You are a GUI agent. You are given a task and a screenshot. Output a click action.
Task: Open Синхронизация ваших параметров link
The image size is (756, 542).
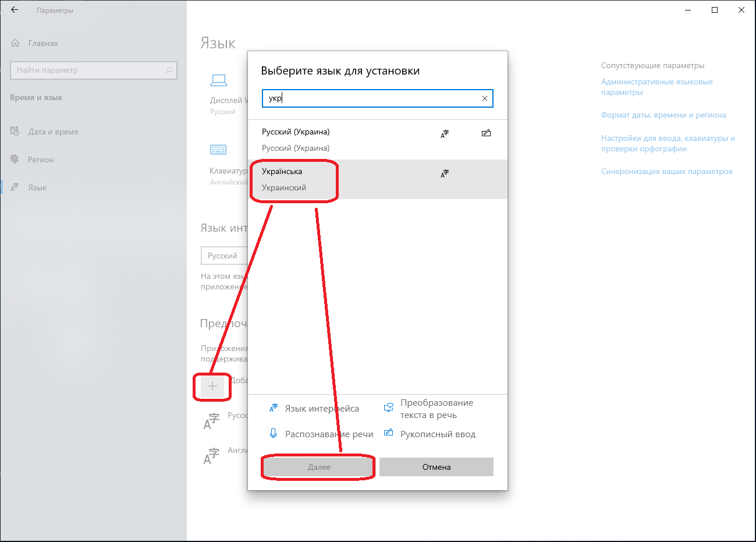click(x=667, y=171)
